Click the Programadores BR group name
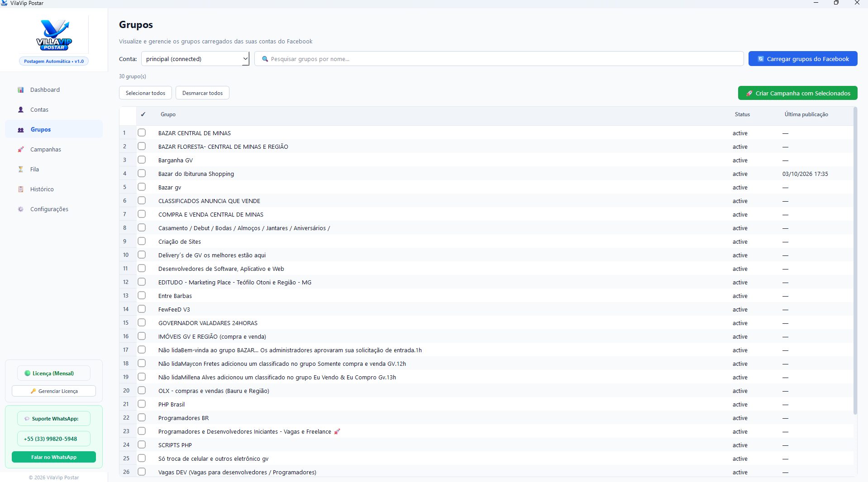The width and height of the screenshot is (868, 482). 183,418
